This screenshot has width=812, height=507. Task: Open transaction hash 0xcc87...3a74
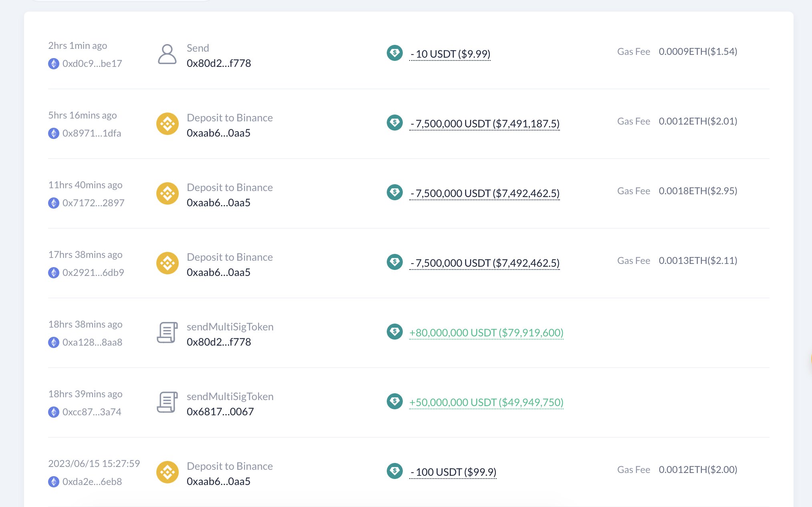pos(92,412)
